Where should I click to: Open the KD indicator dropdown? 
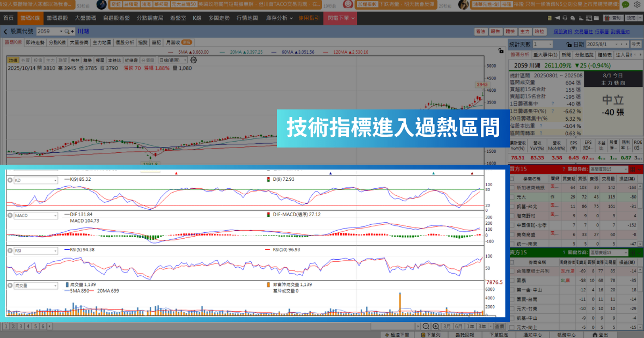pos(55,180)
